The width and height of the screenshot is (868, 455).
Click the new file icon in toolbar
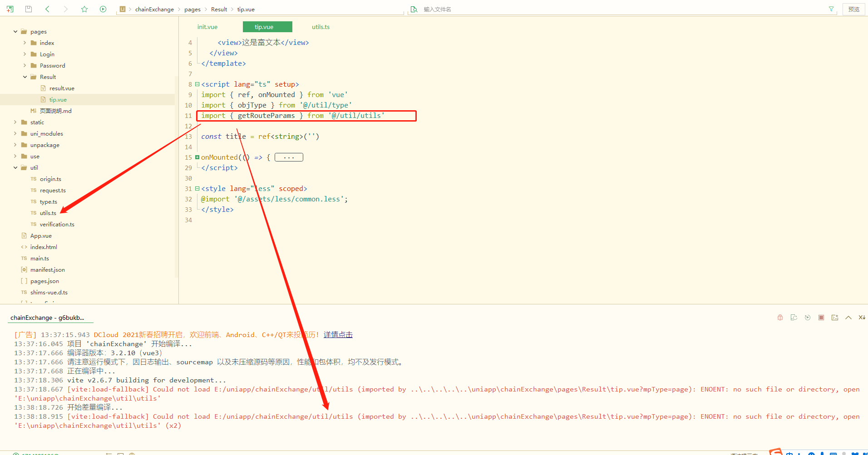pos(10,9)
